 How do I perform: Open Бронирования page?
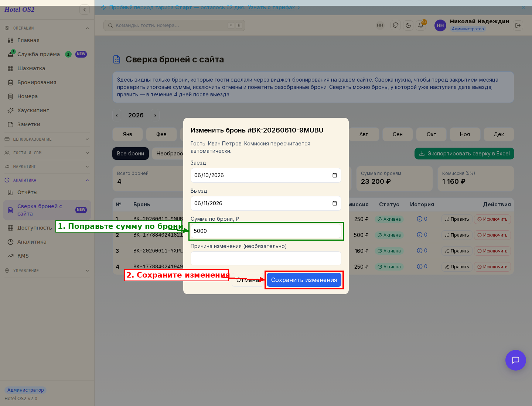coord(47,82)
